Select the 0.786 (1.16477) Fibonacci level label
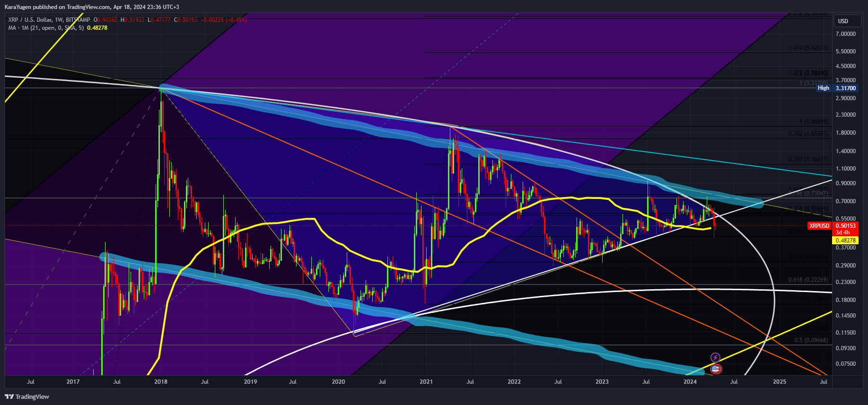This screenshot has height=405, width=868. (x=808, y=159)
